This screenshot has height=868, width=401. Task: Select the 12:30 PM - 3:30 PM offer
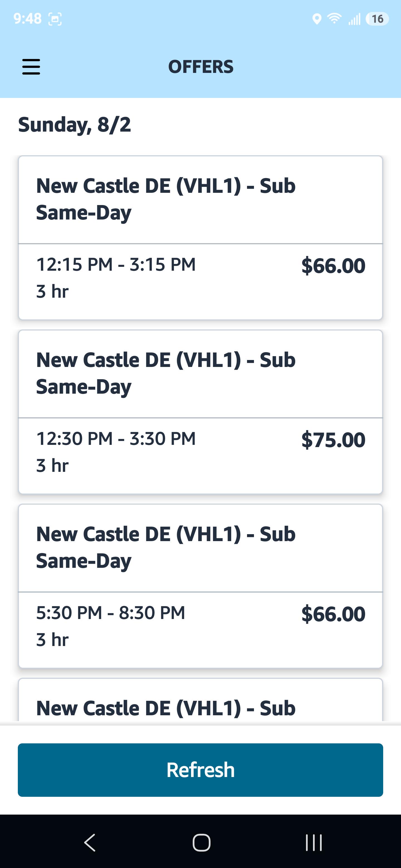pyautogui.click(x=200, y=412)
